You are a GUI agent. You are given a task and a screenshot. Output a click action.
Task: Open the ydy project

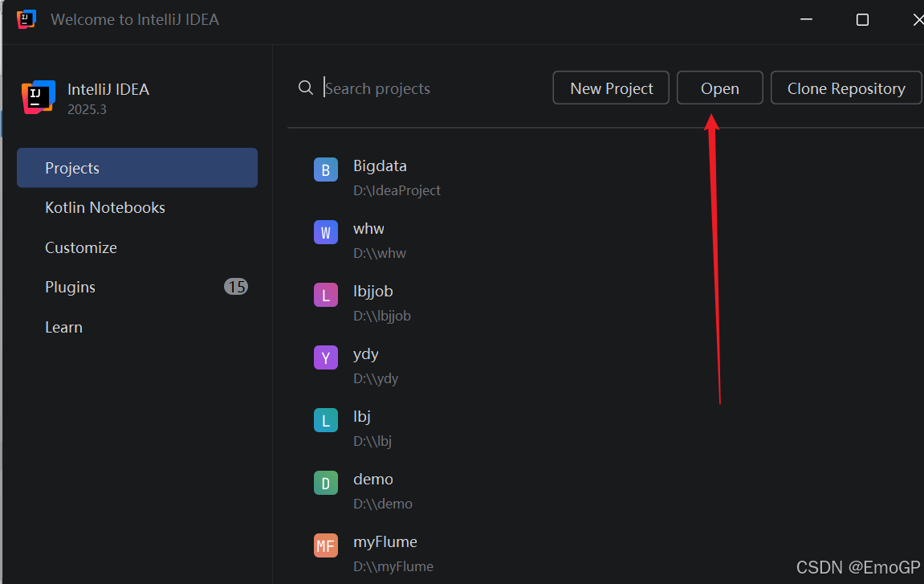point(365,354)
